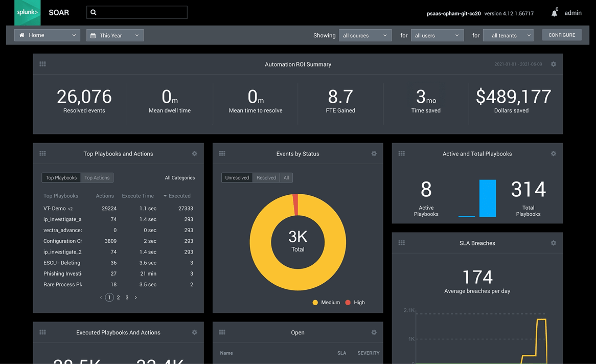Switch to the Home dashboard selector

pos(47,35)
